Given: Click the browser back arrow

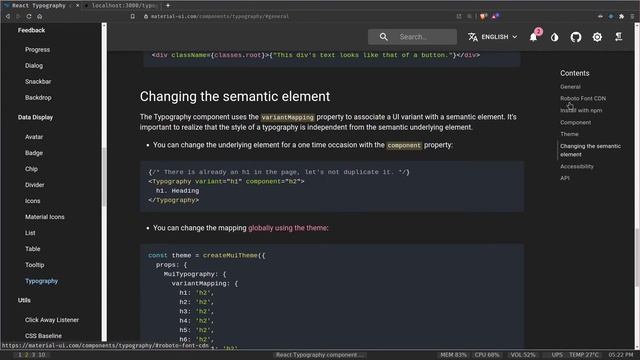Looking at the screenshot, I should [x=8, y=16].
